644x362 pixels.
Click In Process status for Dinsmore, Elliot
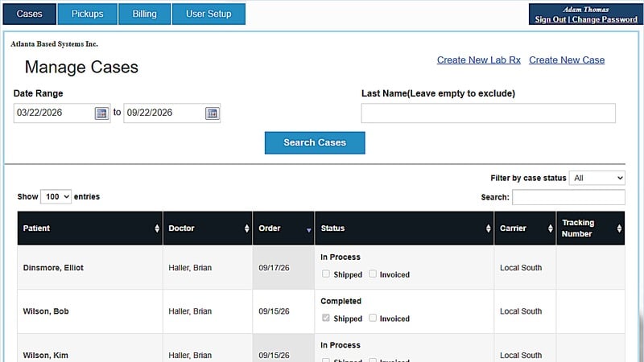pos(341,257)
